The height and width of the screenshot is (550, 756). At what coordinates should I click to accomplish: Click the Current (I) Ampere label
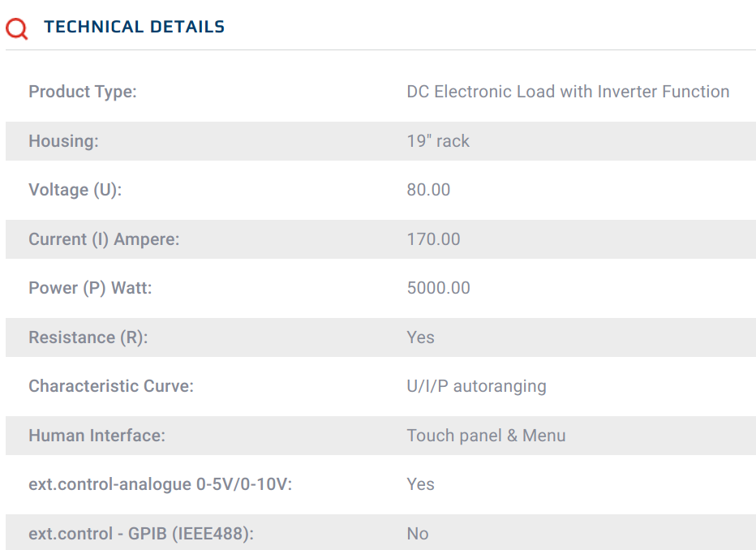(104, 239)
